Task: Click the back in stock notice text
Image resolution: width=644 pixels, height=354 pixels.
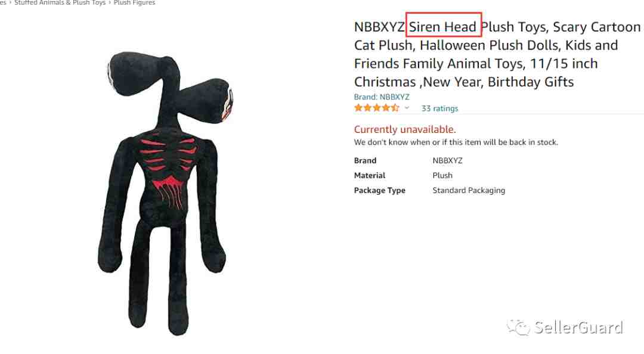Action: pos(456,142)
